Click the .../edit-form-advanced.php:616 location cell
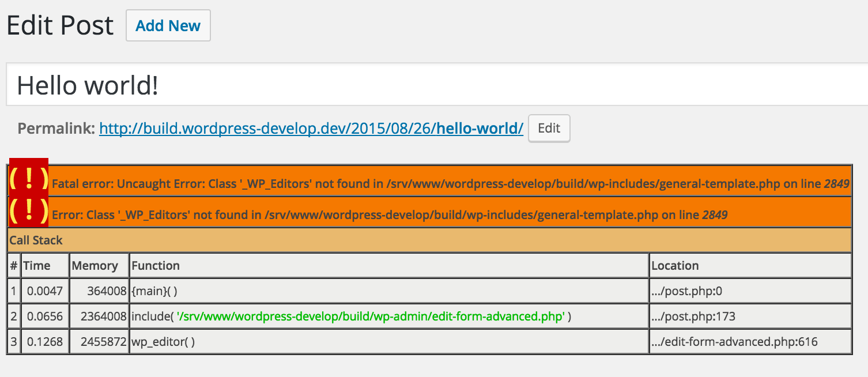 (734, 342)
